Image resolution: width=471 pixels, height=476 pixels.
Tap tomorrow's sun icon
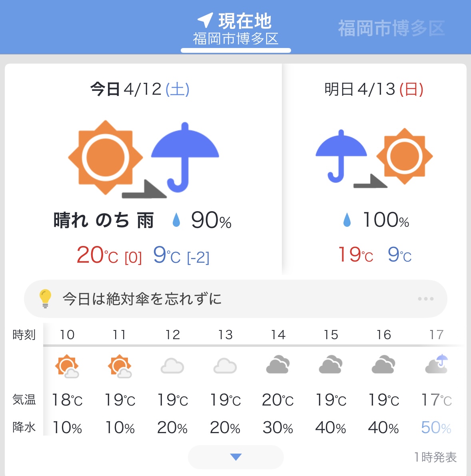tap(405, 156)
